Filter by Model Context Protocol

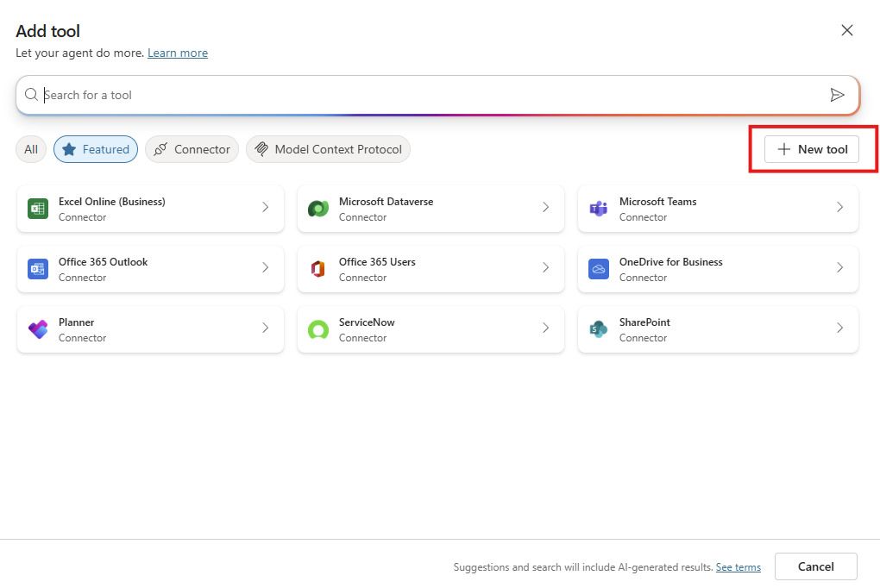(x=329, y=149)
